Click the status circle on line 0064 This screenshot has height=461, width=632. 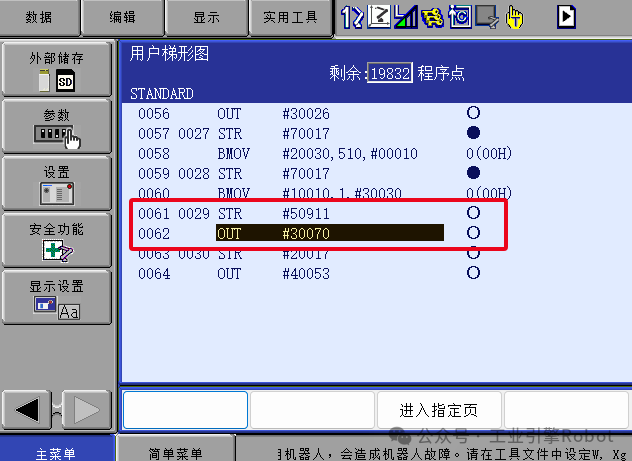473,273
